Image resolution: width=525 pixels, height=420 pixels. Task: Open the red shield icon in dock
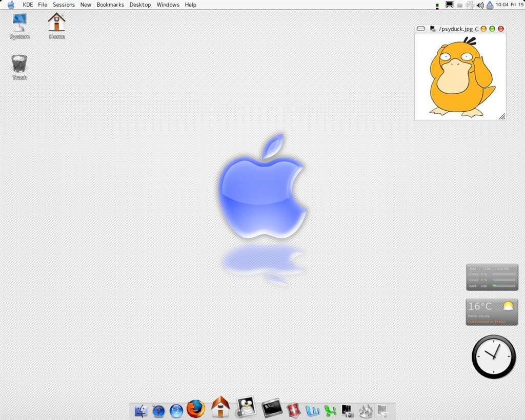[293, 410]
